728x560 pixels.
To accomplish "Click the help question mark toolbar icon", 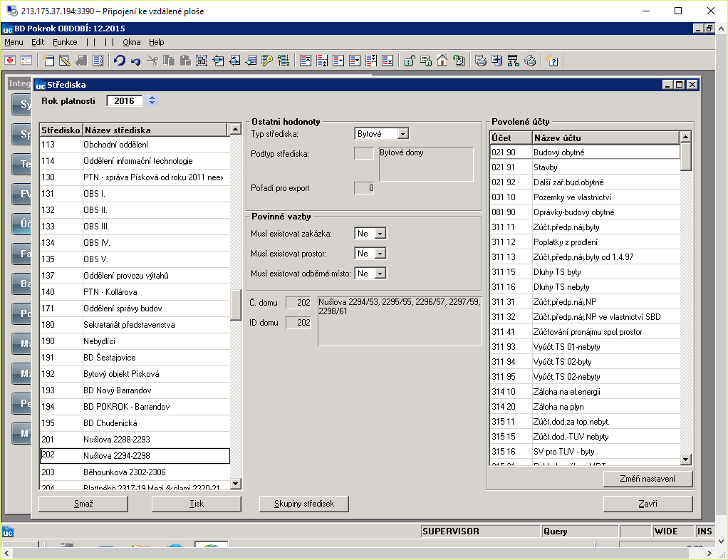I will pyautogui.click(x=552, y=61).
